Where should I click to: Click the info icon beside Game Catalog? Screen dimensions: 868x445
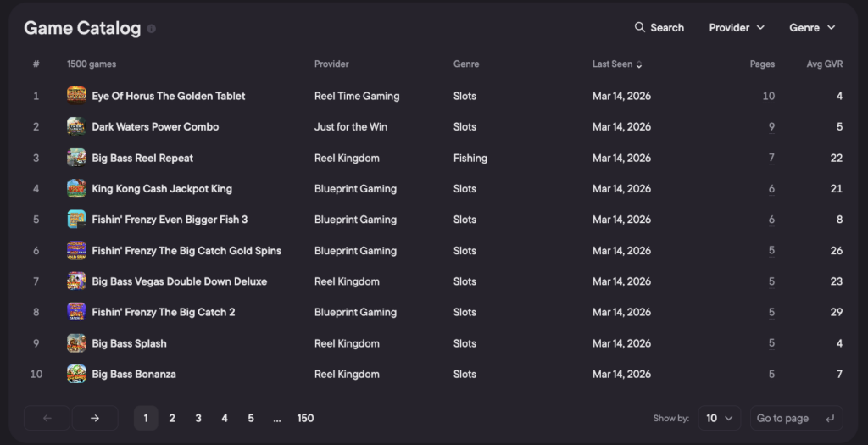click(x=151, y=29)
